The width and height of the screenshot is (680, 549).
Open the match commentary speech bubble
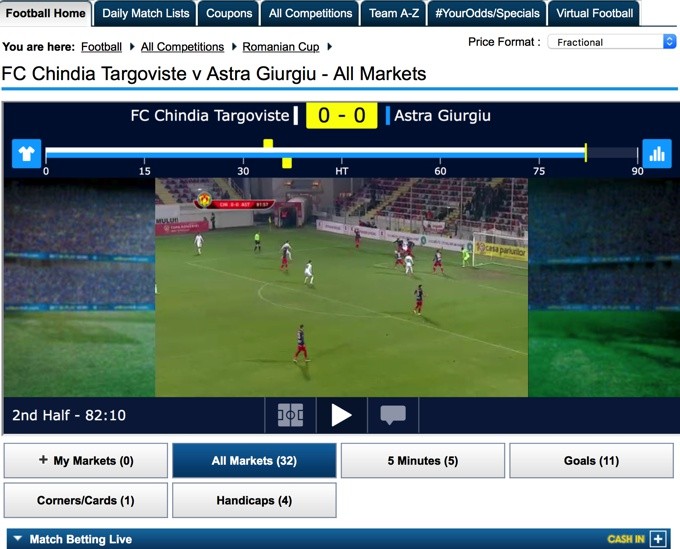[x=393, y=415]
